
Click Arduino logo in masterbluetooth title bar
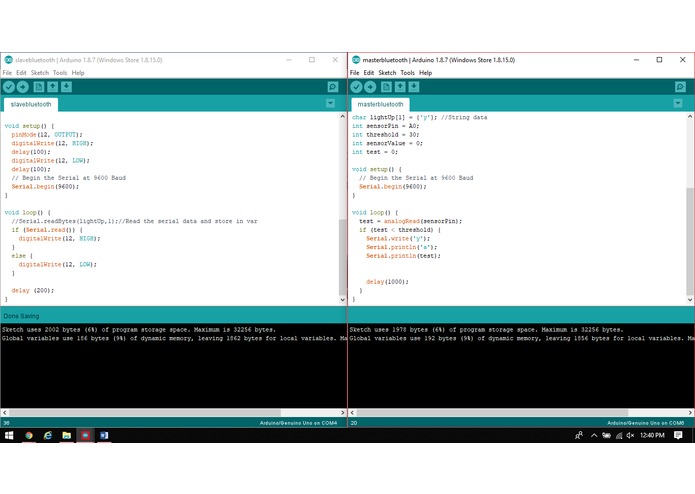(x=356, y=60)
